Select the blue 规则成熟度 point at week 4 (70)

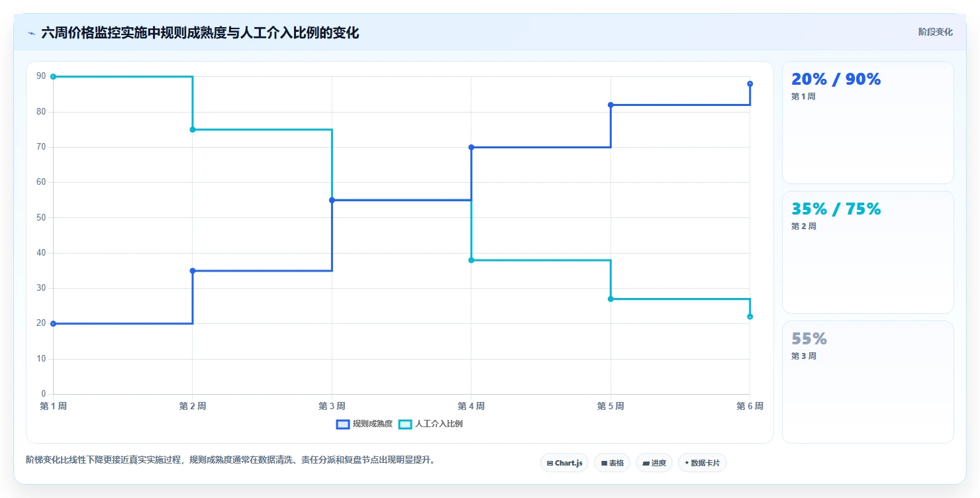[x=471, y=147]
